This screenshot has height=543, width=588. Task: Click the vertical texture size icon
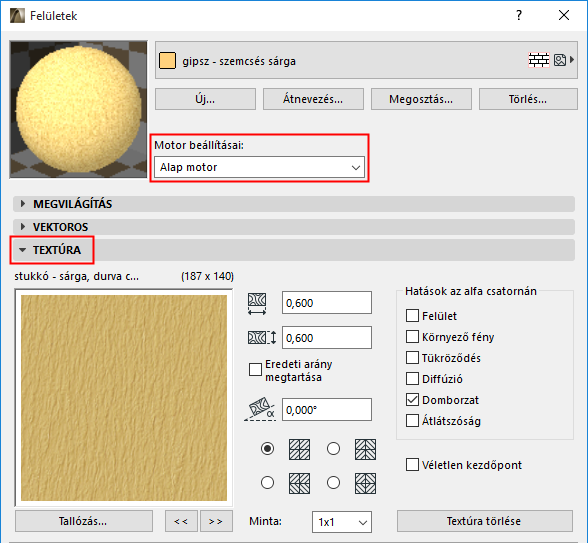point(262,338)
